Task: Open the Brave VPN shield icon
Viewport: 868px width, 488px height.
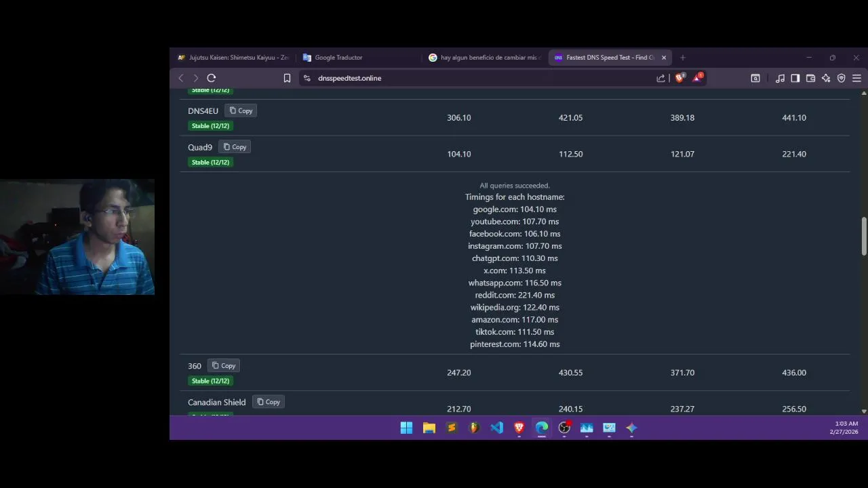Action: pyautogui.click(x=842, y=78)
